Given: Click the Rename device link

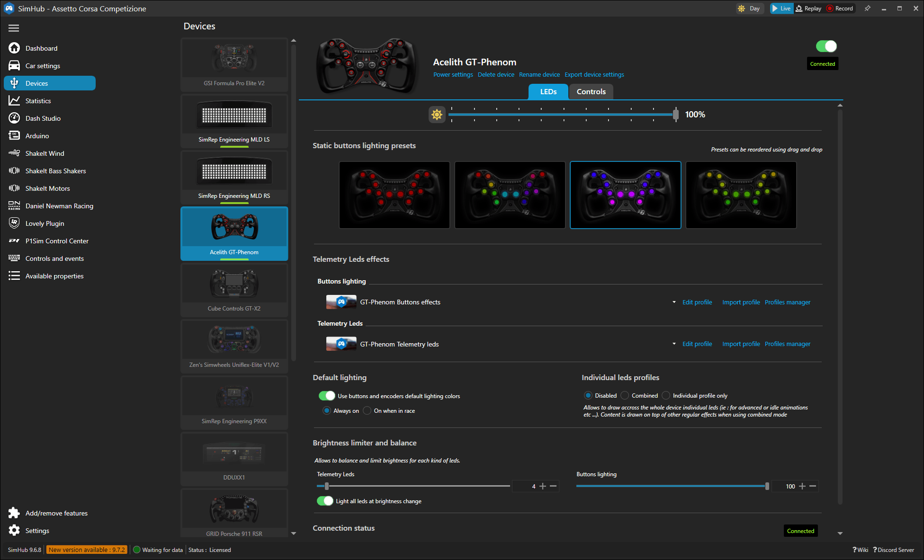Looking at the screenshot, I should (x=539, y=75).
